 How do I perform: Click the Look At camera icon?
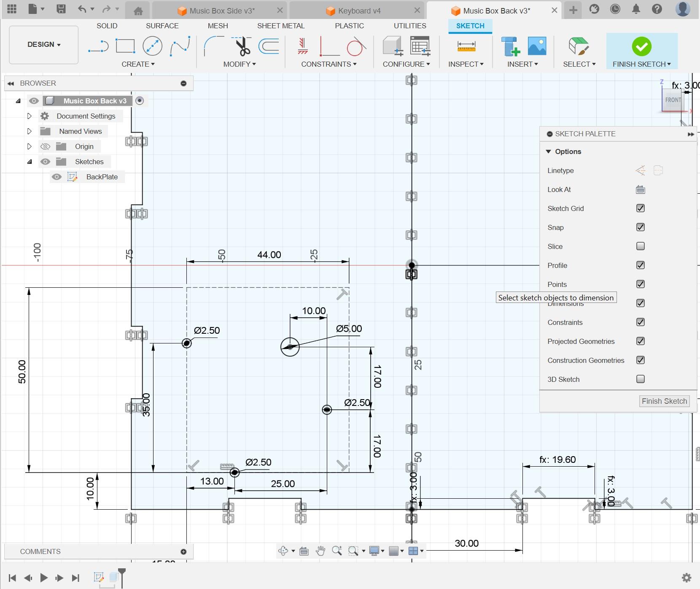(x=640, y=189)
